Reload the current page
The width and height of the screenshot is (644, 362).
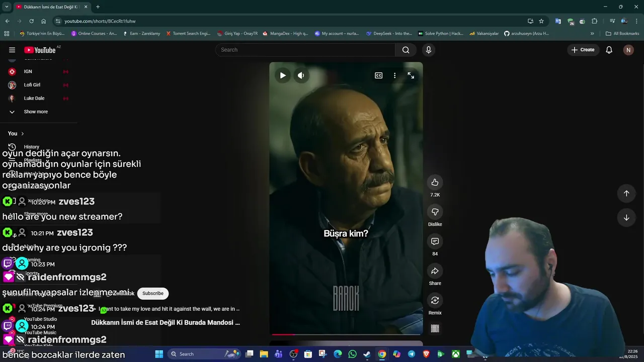[31, 21]
